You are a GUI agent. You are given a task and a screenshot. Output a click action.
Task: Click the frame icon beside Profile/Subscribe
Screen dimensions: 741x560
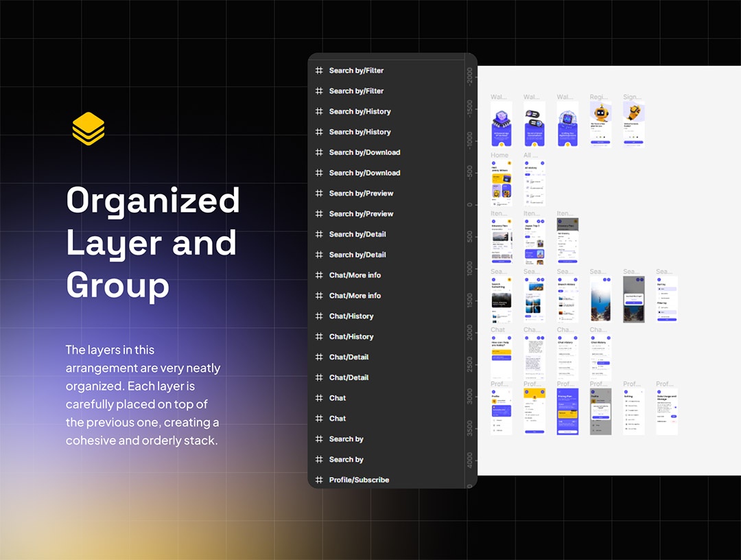tap(318, 480)
